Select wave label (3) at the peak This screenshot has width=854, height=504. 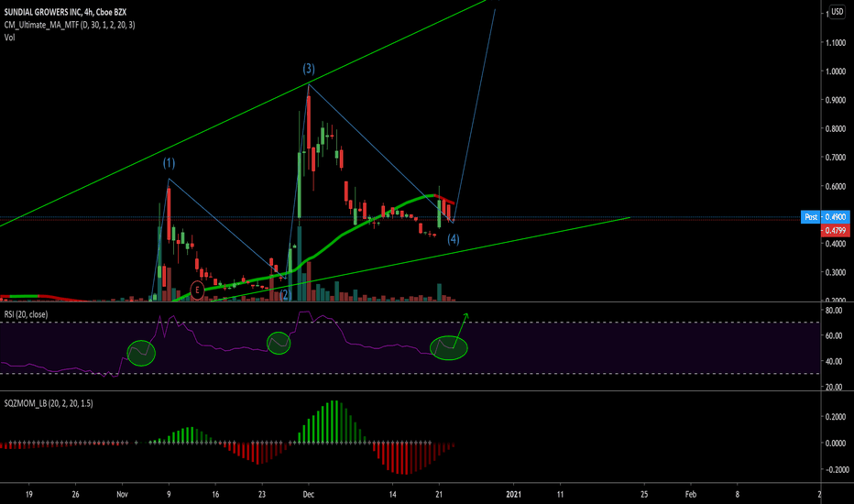click(309, 69)
